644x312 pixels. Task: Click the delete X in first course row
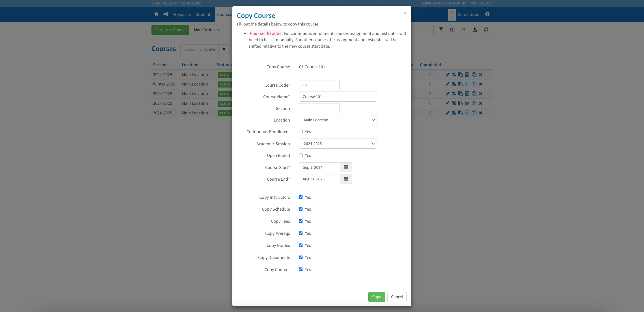(480, 75)
